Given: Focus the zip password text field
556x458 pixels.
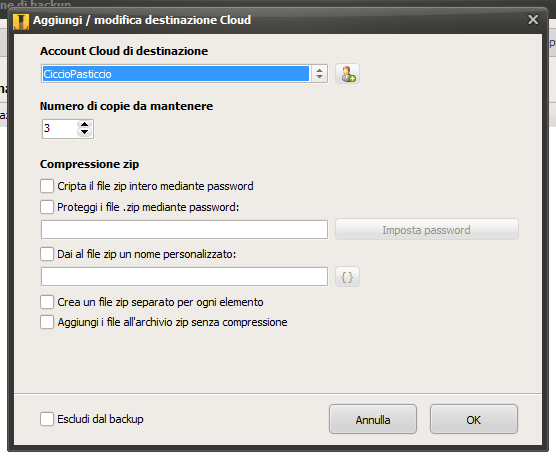Looking at the screenshot, I should click(x=184, y=230).
